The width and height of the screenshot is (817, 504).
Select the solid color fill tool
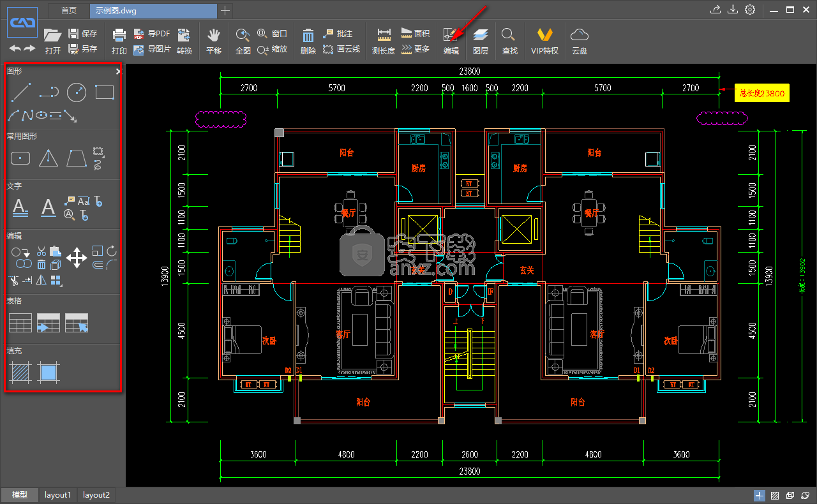click(49, 372)
